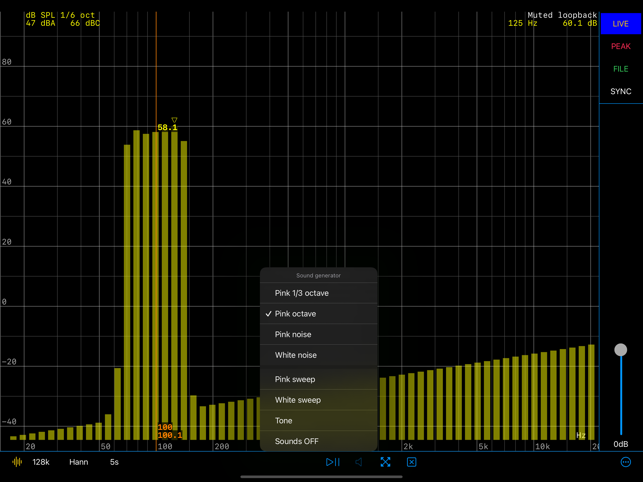Tap dB SPL 1/6 oct header text
Viewport: 643px width, 482px height.
tap(60, 15)
